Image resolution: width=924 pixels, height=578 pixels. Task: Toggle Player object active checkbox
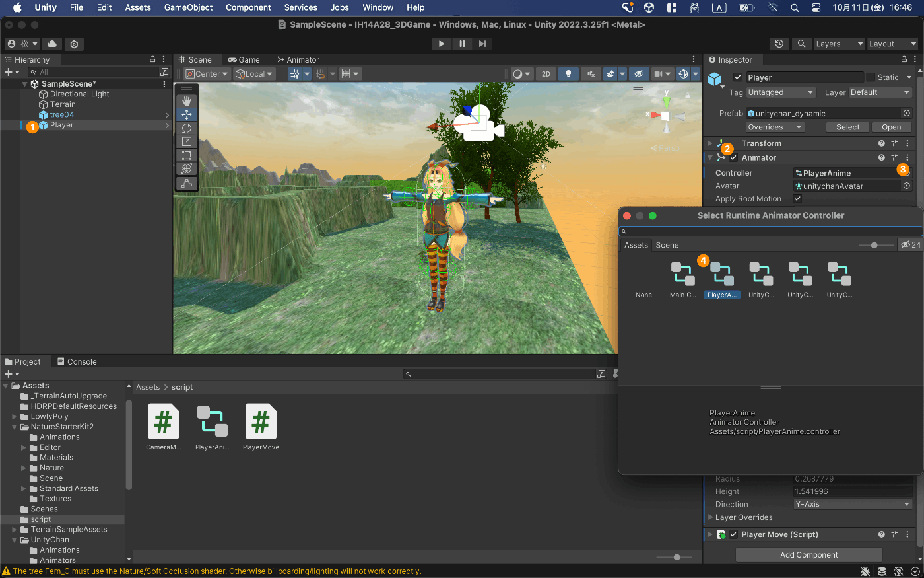point(738,77)
